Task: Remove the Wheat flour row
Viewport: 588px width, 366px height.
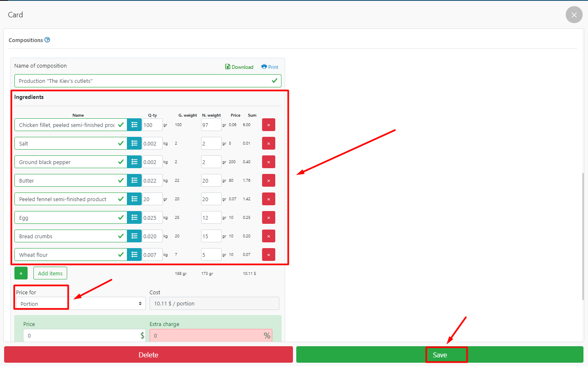Action: (268, 255)
